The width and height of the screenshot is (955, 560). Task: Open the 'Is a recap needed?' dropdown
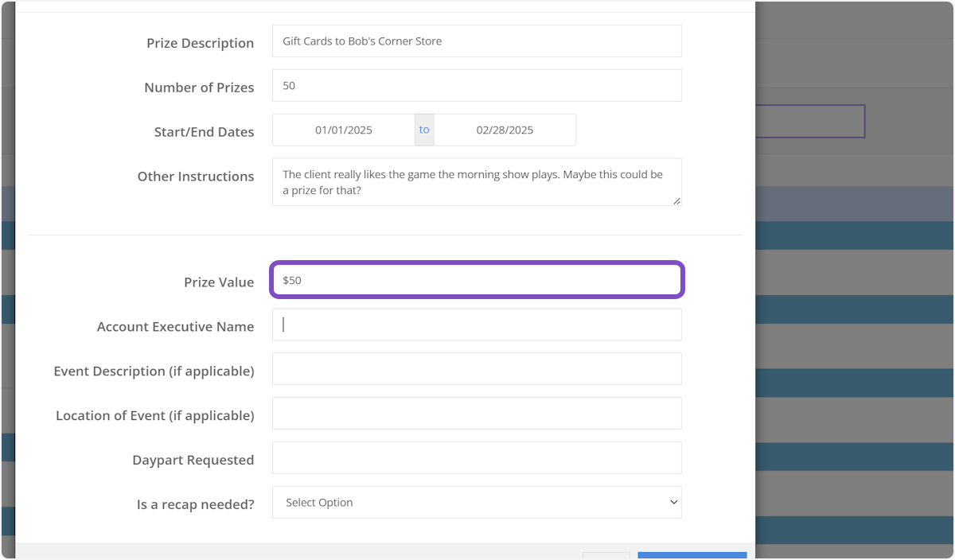coord(476,503)
